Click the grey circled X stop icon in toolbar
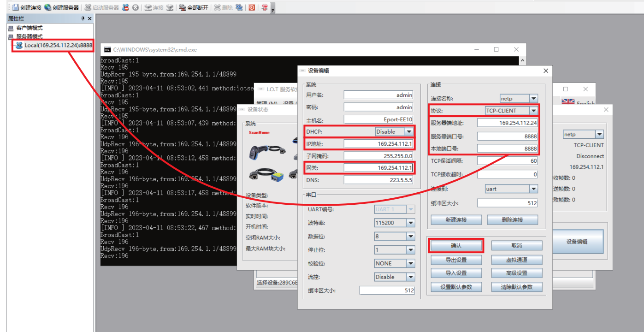Viewport: 644px width, 332px height. pos(136,7)
